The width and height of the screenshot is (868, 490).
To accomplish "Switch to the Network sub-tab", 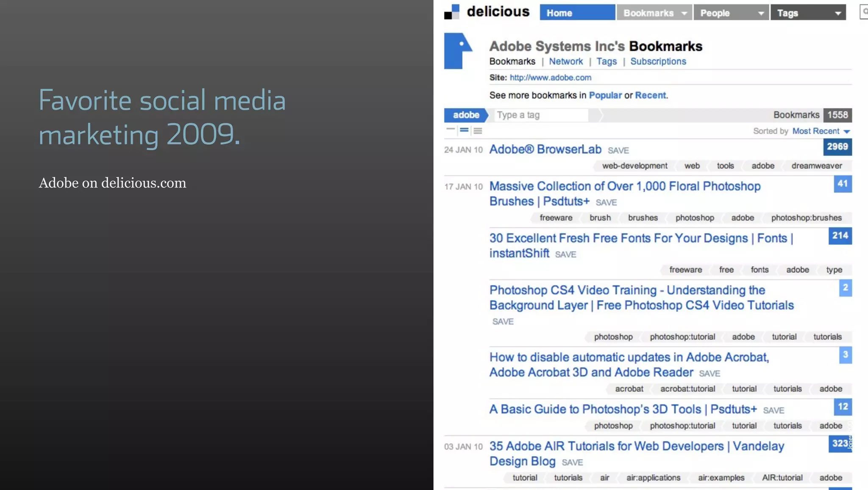I will pos(566,61).
